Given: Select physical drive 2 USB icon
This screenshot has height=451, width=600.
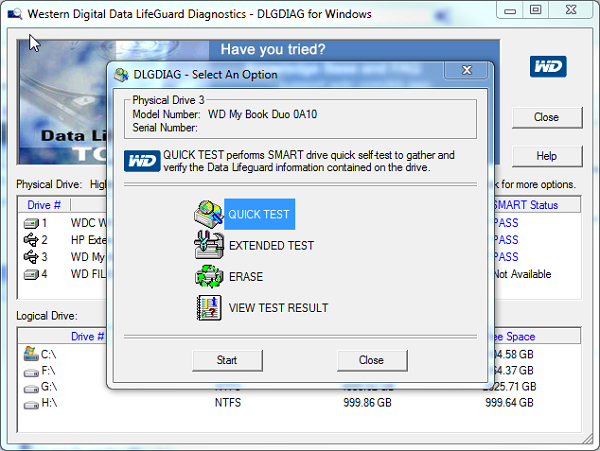Looking at the screenshot, I should pos(31,240).
